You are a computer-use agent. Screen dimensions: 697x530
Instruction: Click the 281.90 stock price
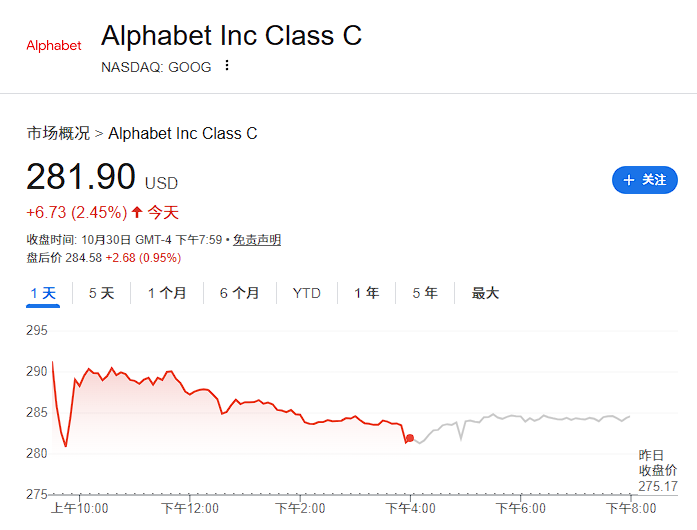[x=81, y=177]
